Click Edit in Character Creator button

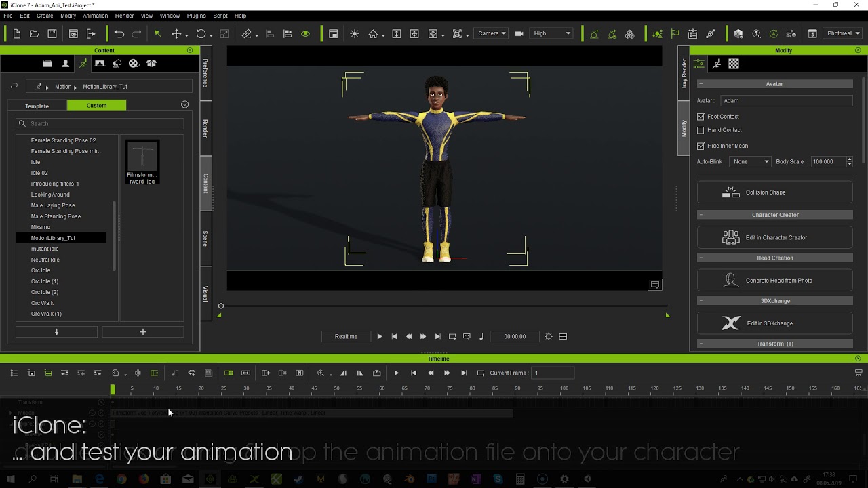(x=774, y=238)
